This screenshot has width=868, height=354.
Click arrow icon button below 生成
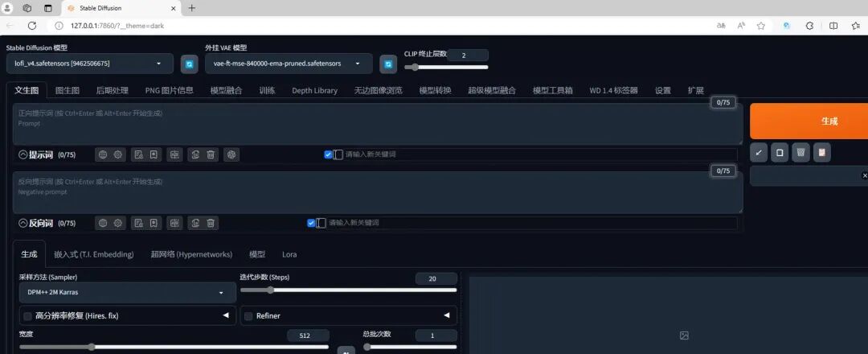[759, 152]
